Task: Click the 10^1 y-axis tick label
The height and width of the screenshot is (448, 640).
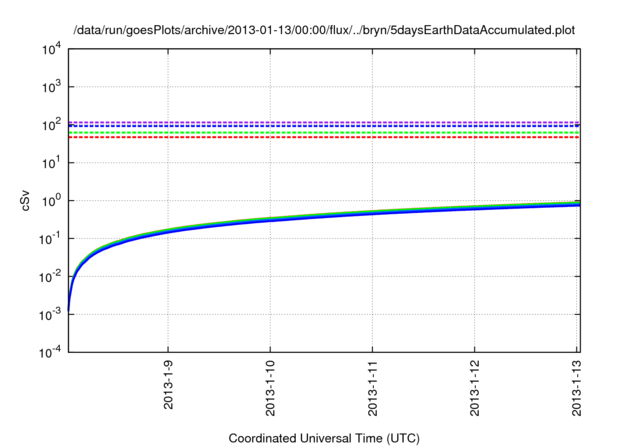Action: [51, 162]
